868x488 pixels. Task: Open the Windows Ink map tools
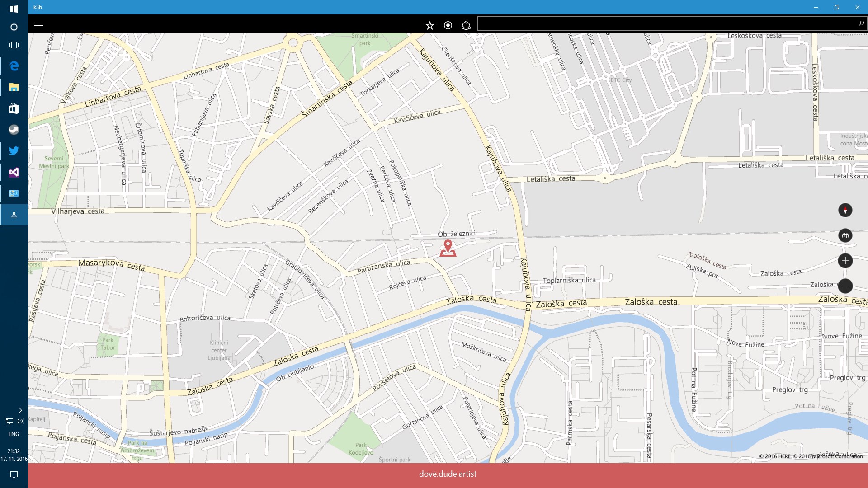point(465,25)
